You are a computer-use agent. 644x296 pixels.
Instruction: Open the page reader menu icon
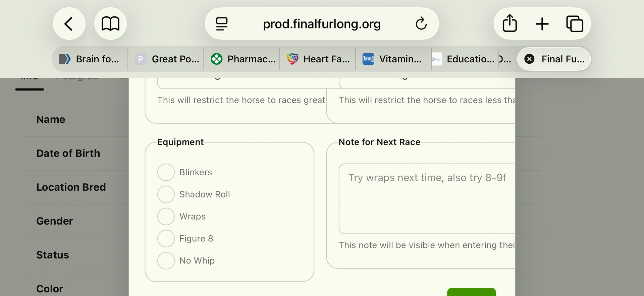point(221,24)
